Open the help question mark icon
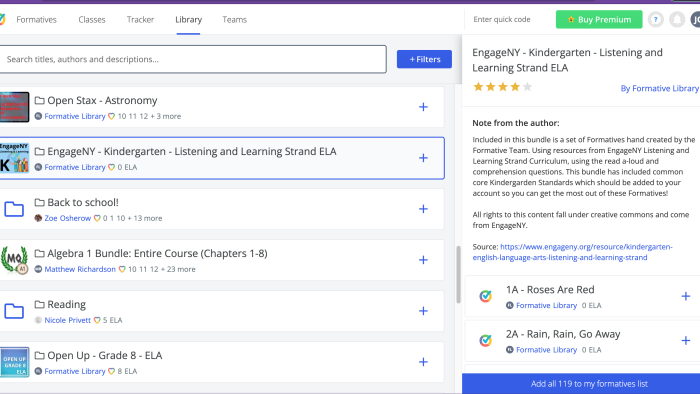Screen dimensions: 700x394 click(655, 20)
